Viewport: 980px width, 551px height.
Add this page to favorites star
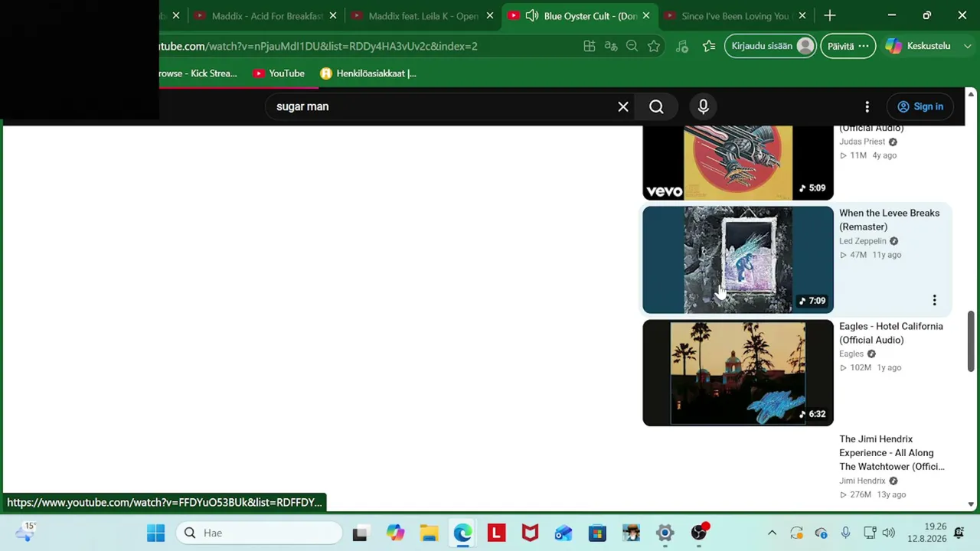click(654, 46)
